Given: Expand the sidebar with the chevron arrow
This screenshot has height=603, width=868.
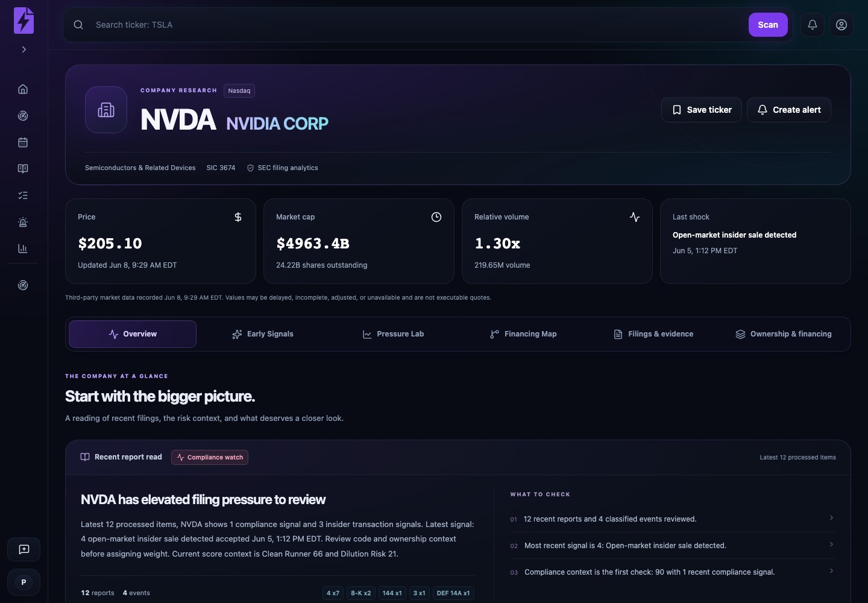Looking at the screenshot, I should click(24, 49).
